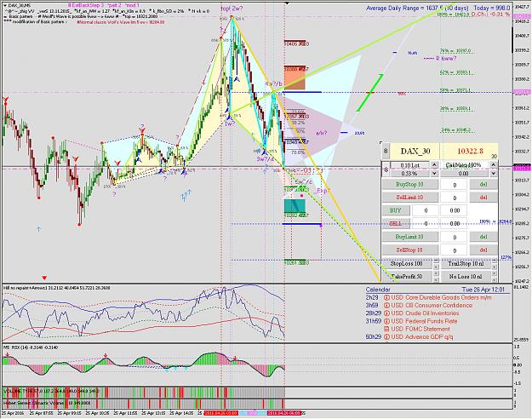Click the SellLimit 10 button
The width and height of the screenshot is (532, 419).
410,198
